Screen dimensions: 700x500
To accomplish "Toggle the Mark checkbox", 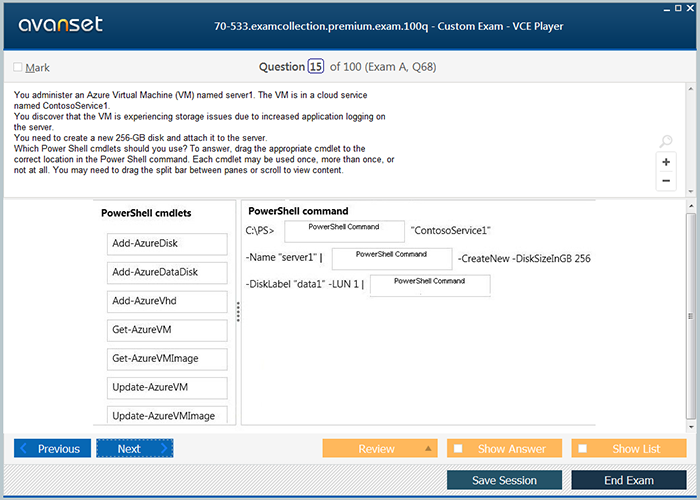I will click(18, 67).
